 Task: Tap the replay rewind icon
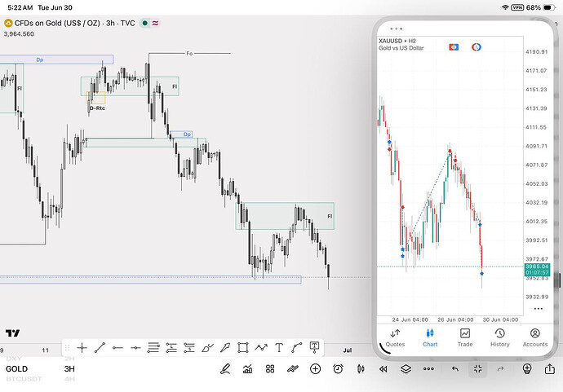click(x=383, y=368)
